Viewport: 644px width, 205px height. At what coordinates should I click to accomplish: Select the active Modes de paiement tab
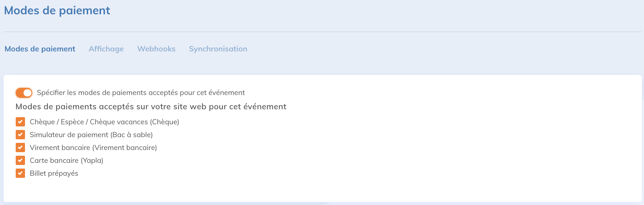[40, 49]
